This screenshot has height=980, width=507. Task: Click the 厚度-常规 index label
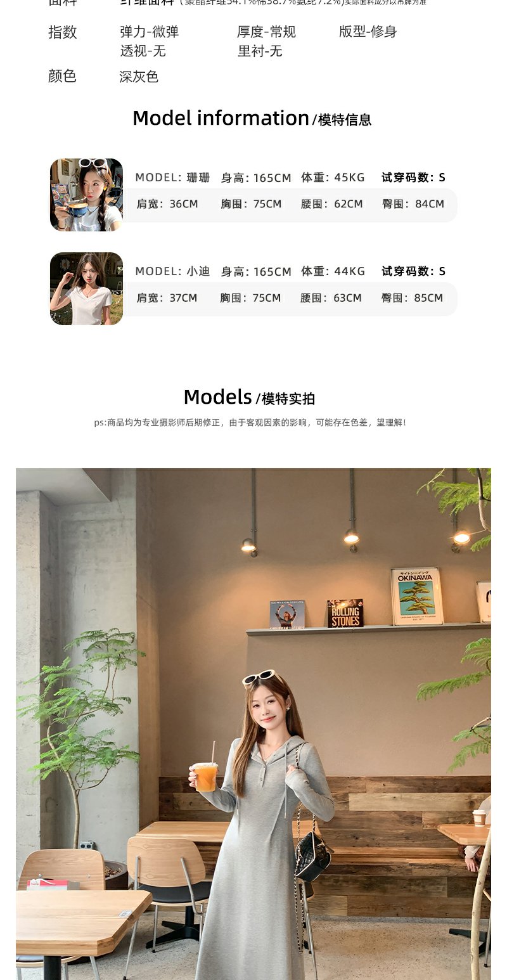tap(266, 32)
